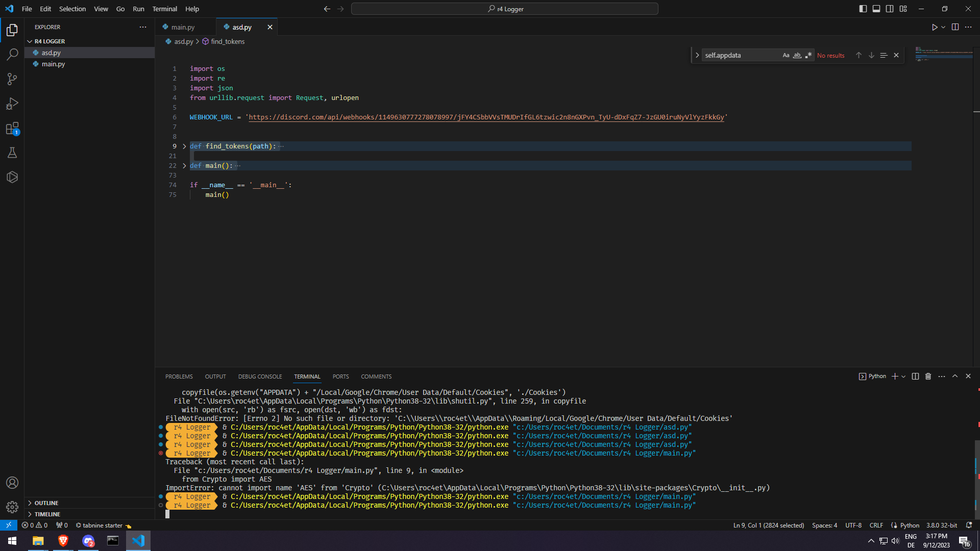Open the new terminal launch profile dropdown
The width and height of the screenshot is (980, 551).
(x=903, y=377)
